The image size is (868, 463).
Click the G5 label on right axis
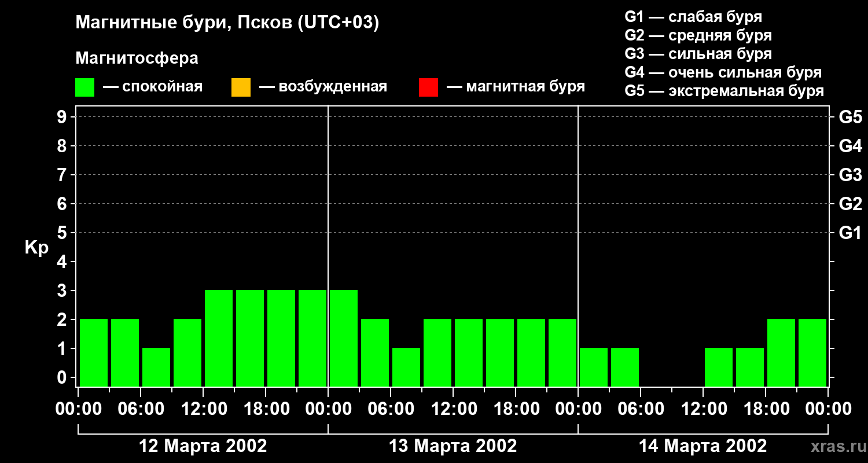[850, 117]
